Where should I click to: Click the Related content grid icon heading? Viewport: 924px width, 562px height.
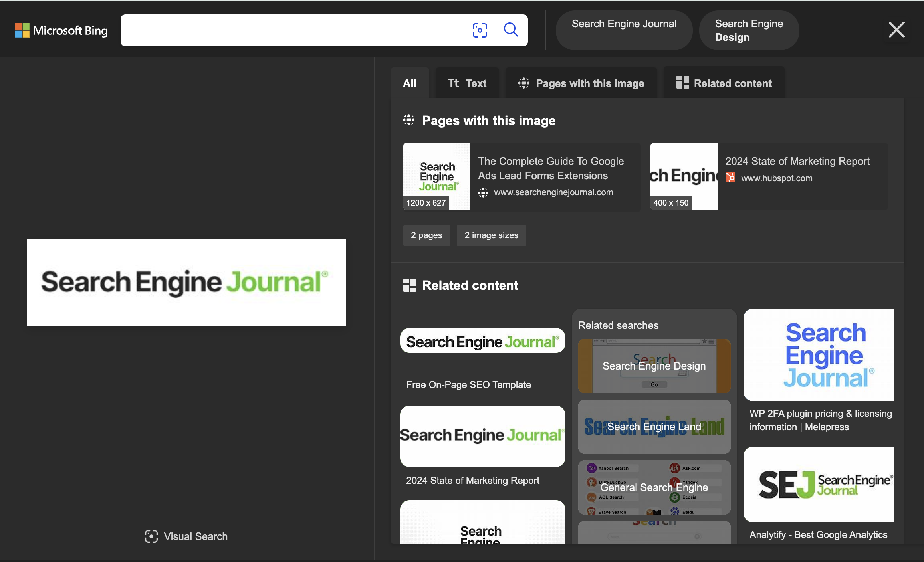click(410, 285)
